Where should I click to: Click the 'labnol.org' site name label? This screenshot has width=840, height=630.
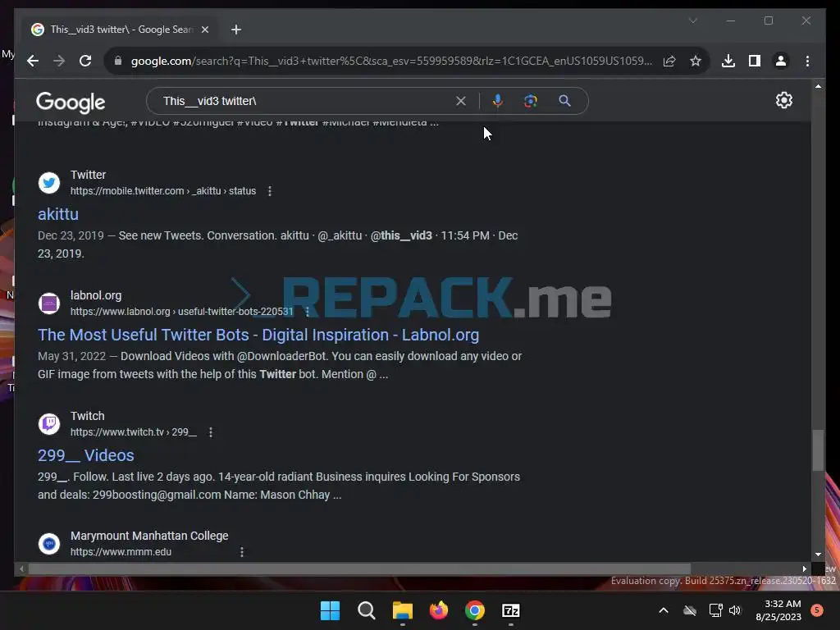(96, 295)
